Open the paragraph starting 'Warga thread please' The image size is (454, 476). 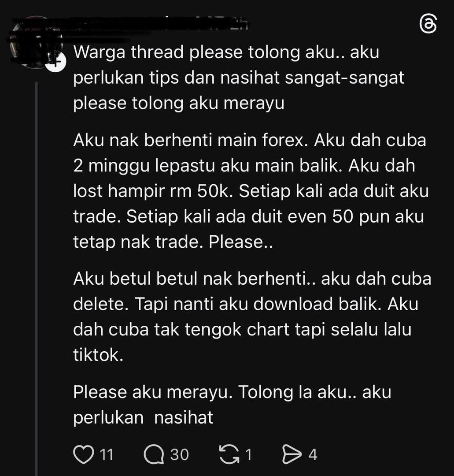tap(239, 78)
